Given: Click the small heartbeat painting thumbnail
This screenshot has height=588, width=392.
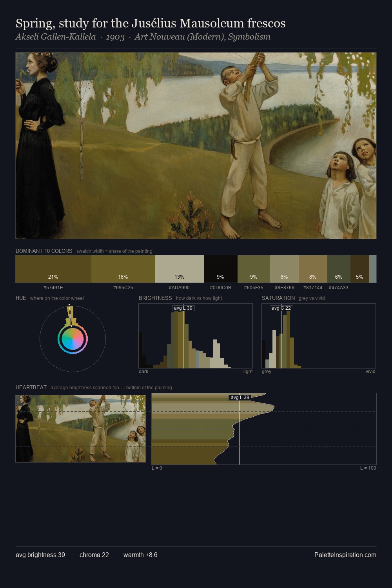Looking at the screenshot, I should (x=80, y=428).
